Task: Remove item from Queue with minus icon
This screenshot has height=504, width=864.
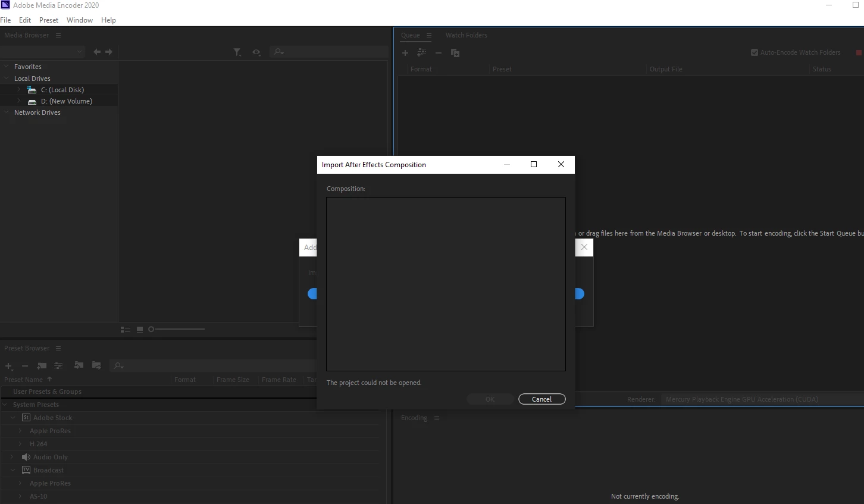Action: 439,53
